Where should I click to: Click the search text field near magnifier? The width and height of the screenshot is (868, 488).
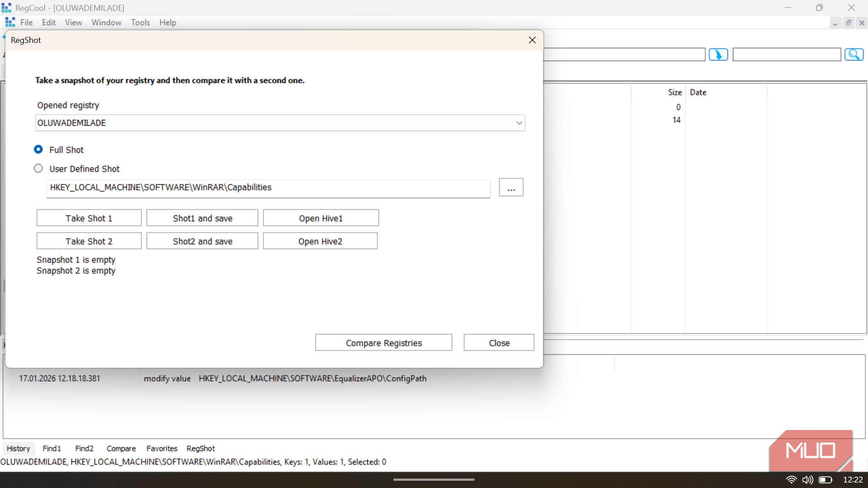click(x=786, y=55)
